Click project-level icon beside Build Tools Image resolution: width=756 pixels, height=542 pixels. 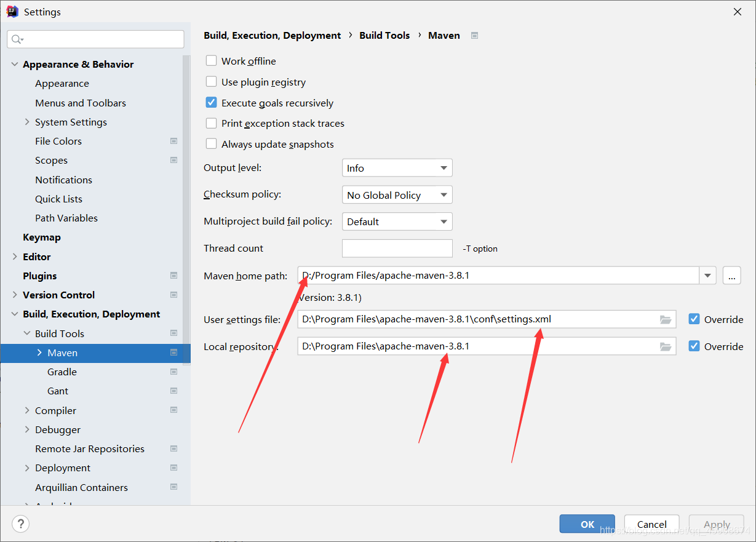point(173,333)
